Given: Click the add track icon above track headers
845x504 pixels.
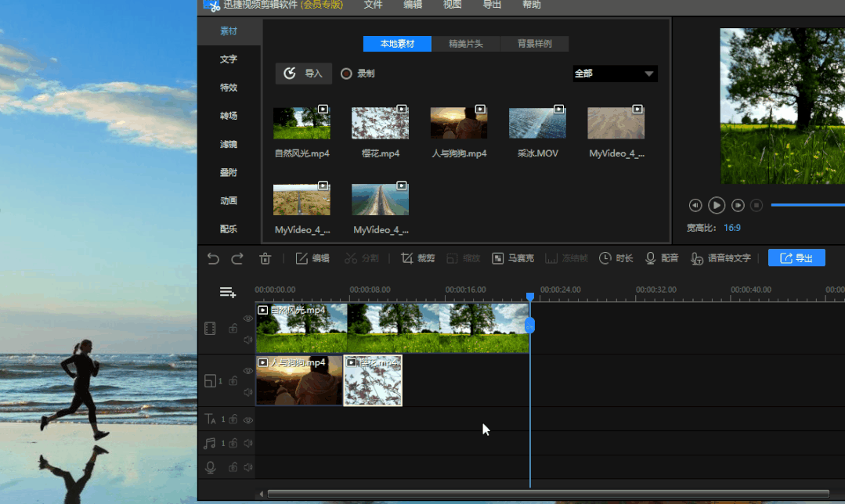Looking at the screenshot, I should click(228, 293).
